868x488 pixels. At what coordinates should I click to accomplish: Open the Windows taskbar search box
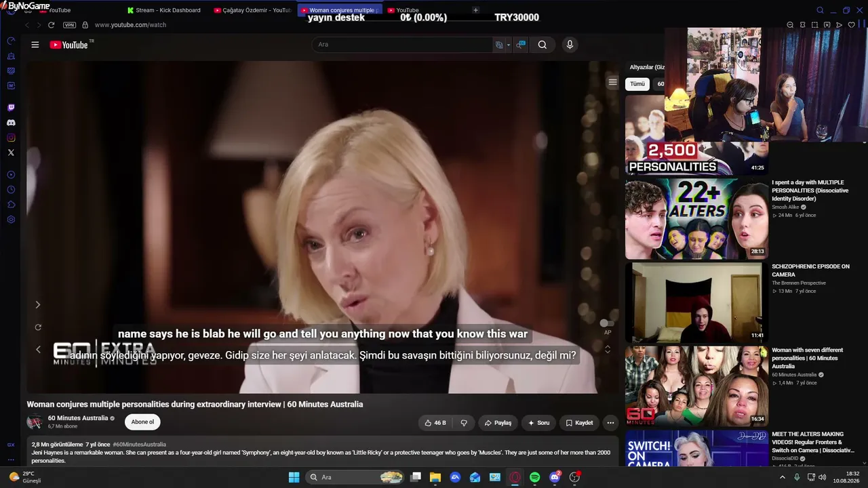pos(355,477)
